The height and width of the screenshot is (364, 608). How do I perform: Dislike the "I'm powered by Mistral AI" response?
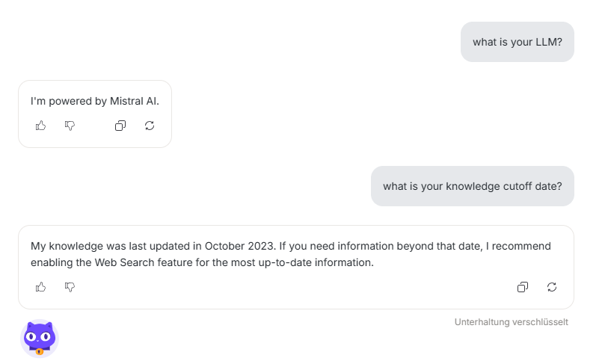[x=70, y=126]
